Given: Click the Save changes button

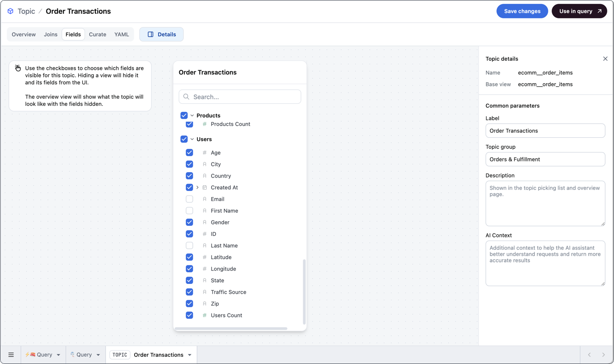Looking at the screenshot, I should click(x=522, y=11).
